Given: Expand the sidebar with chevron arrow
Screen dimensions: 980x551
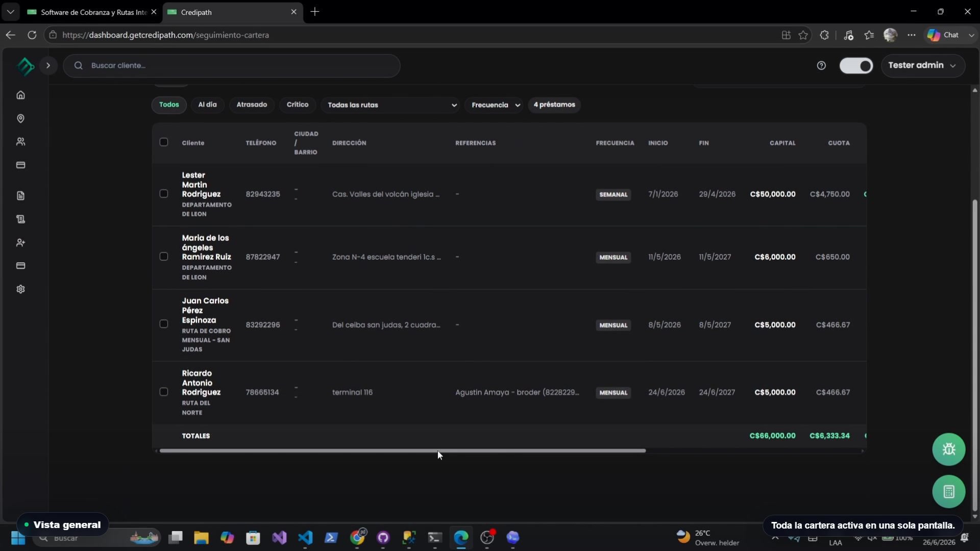Looking at the screenshot, I should (48, 65).
